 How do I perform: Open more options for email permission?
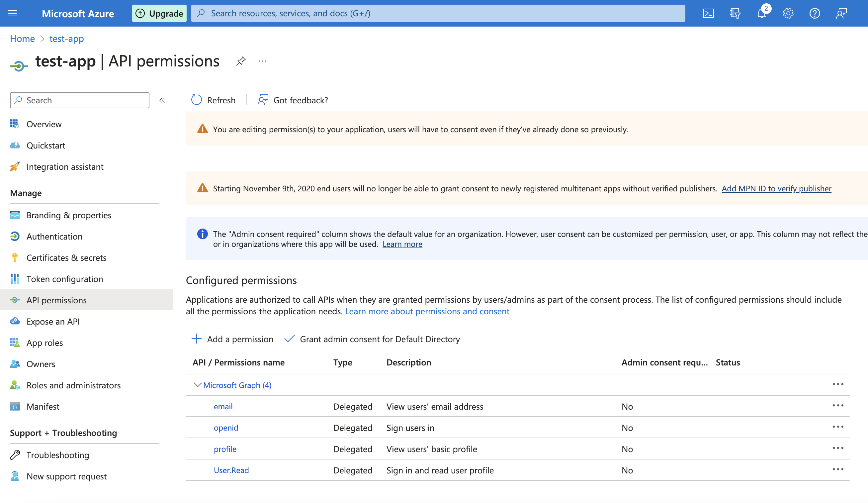838,406
